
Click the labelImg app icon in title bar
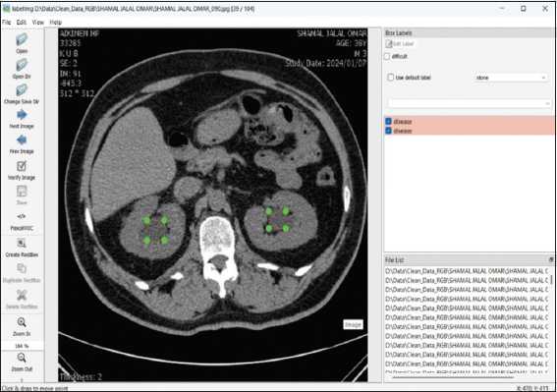click(6, 9)
